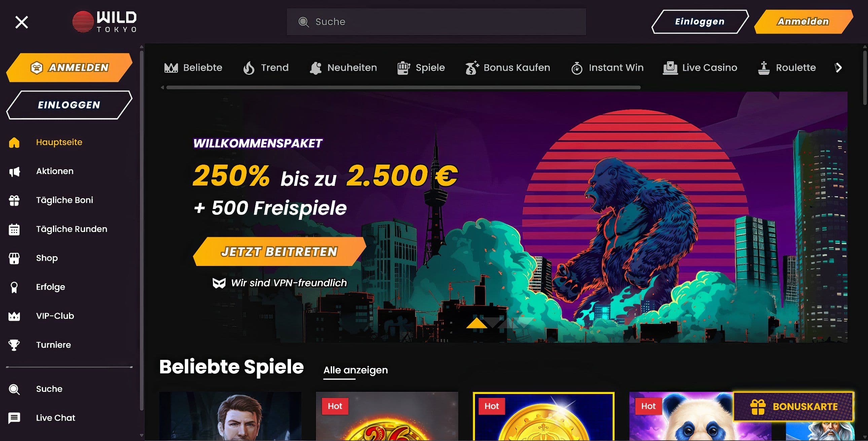868x441 pixels.
Task: Click the Trend flame icon
Action: click(x=249, y=68)
